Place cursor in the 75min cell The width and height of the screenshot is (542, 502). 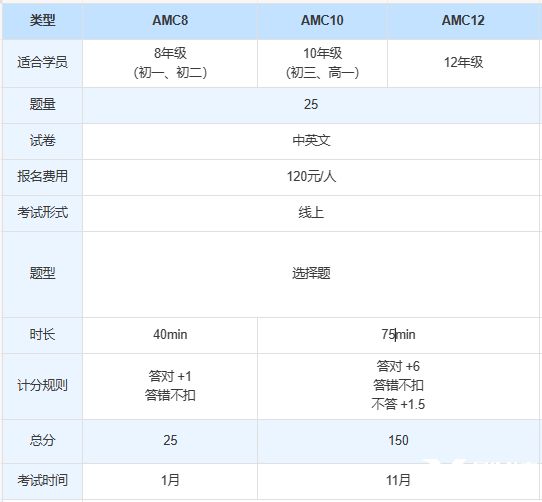(399, 335)
